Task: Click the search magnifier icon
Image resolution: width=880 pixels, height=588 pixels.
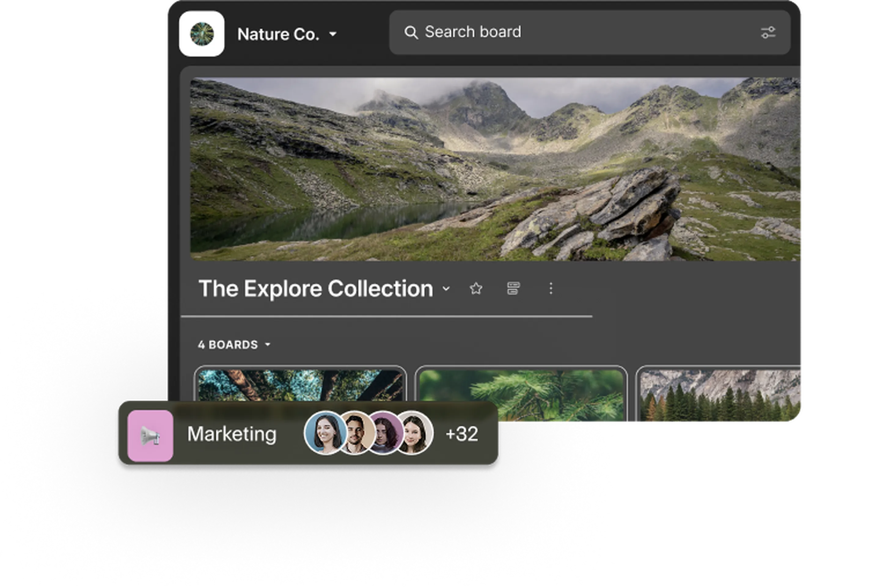Action: point(411,33)
